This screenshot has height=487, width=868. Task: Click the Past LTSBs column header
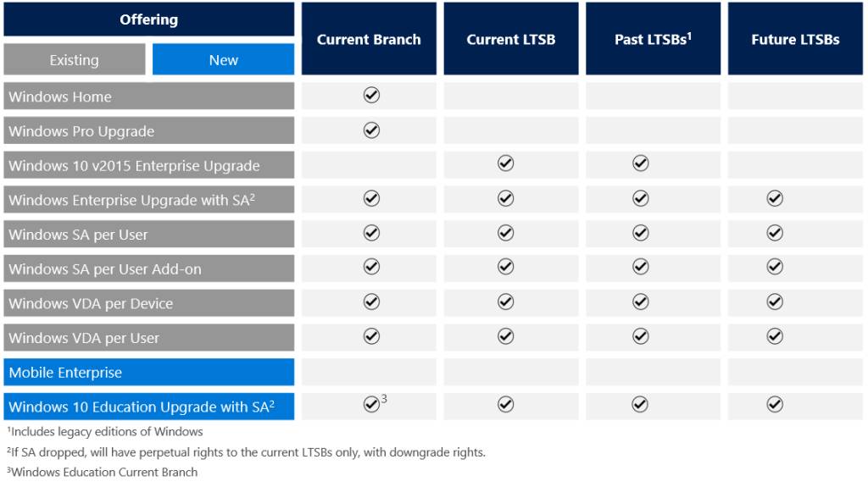(x=653, y=39)
